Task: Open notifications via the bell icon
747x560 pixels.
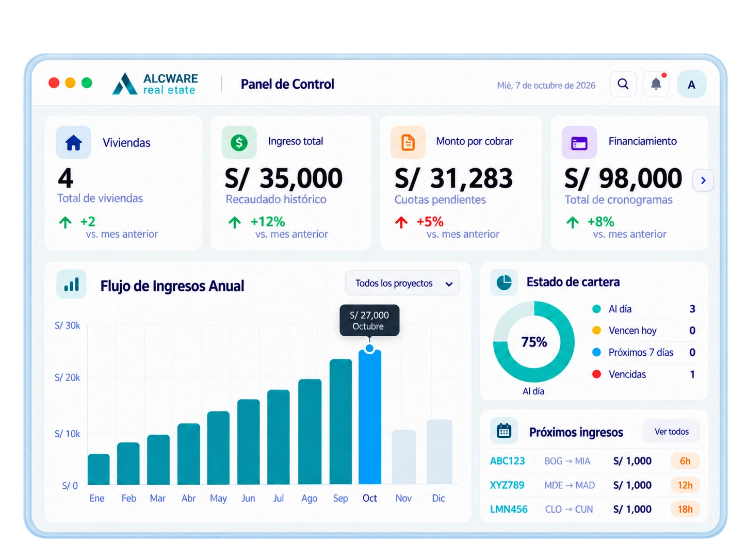Action: point(656,84)
